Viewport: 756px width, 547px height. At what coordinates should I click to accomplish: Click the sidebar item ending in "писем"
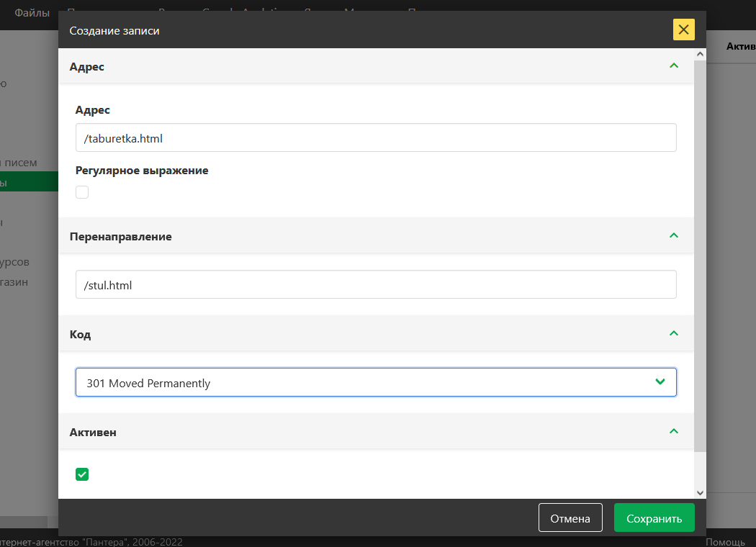tap(20, 163)
